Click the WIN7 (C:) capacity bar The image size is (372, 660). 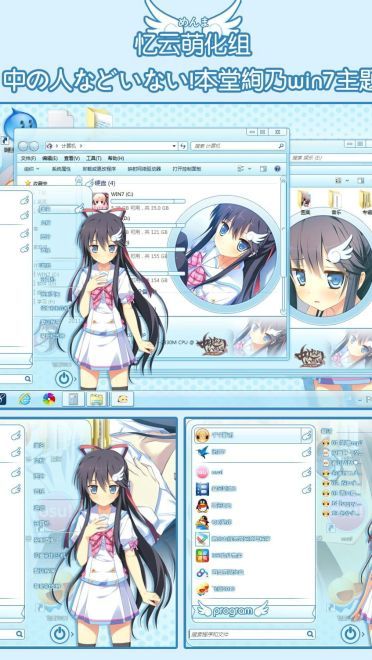(147, 201)
